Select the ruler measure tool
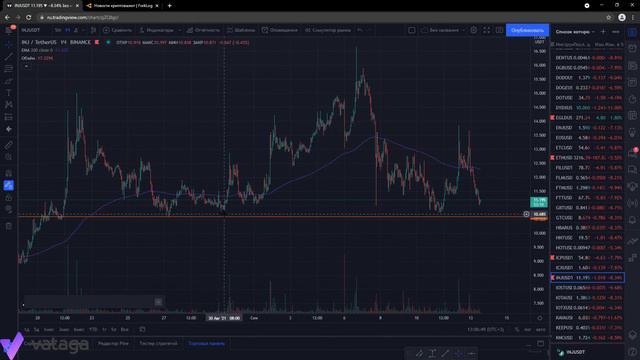This screenshot has width=640, height=360. pyautogui.click(x=9, y=145)
